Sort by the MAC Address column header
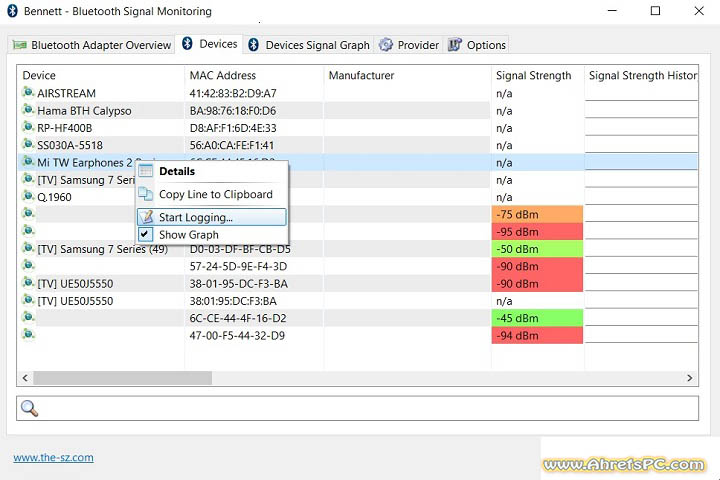The image size is (720, 480). pos(254,75)
